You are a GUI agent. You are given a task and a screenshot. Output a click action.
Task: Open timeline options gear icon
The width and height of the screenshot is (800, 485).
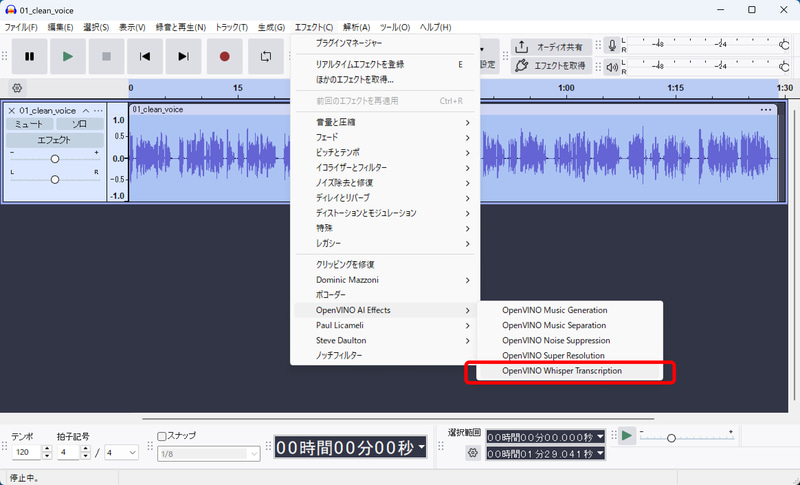[17, 88]
